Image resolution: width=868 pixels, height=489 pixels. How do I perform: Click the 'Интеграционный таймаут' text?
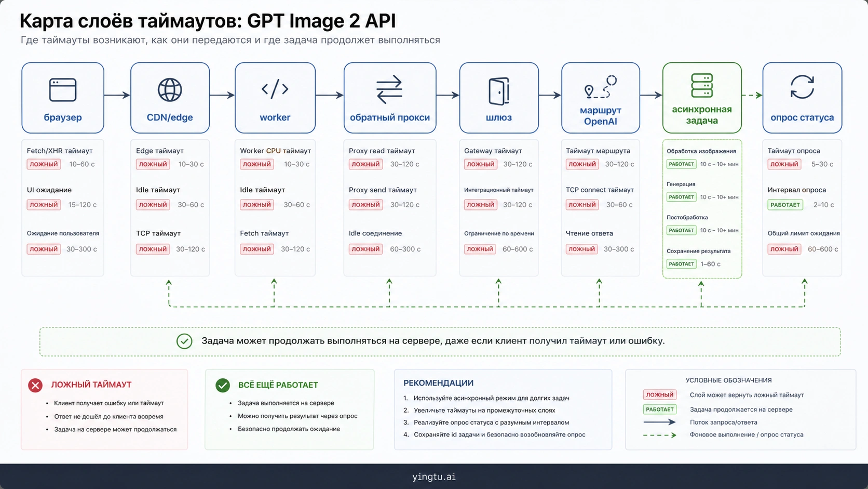[x=499, y=190]
